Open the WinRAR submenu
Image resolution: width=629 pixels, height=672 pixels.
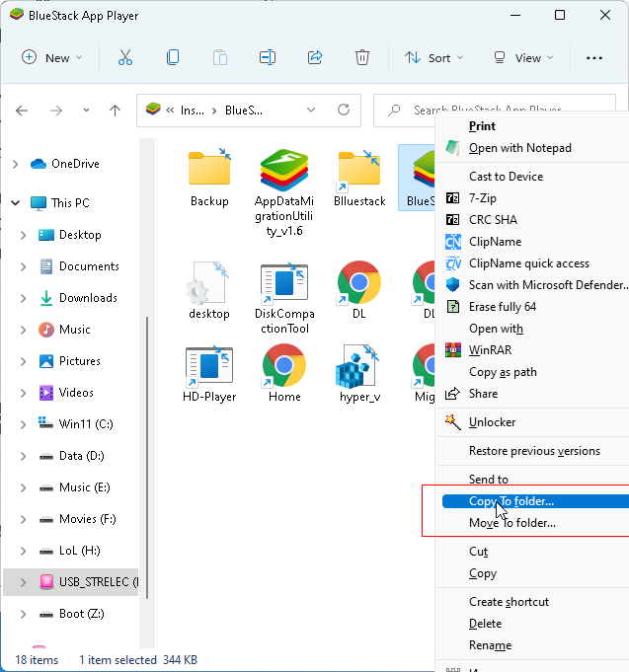coord(490,350)
